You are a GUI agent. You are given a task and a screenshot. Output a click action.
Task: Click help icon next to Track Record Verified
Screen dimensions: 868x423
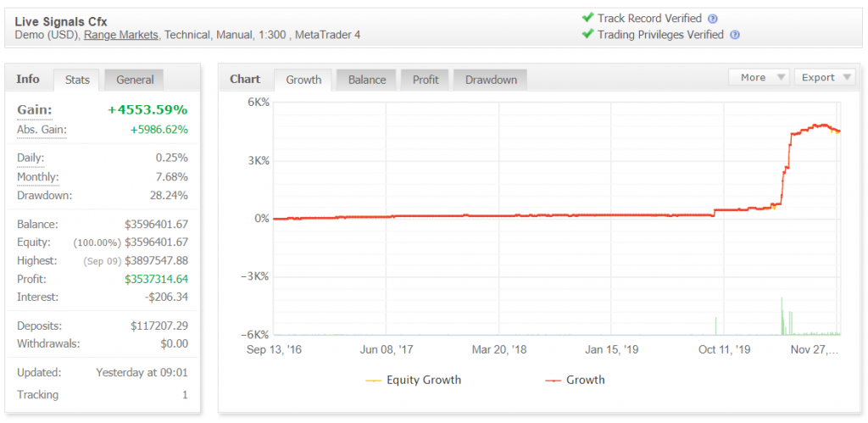[x=713, y=19]
